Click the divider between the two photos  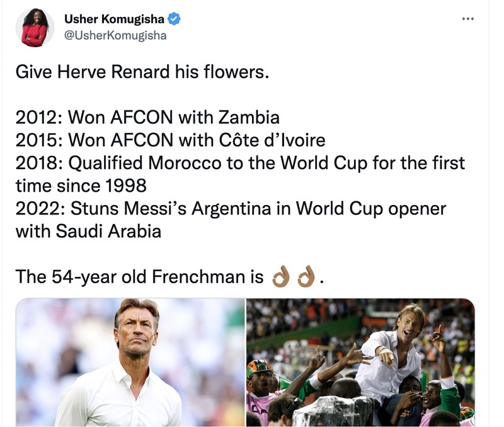pyautogui.click(x=246, y=363)
